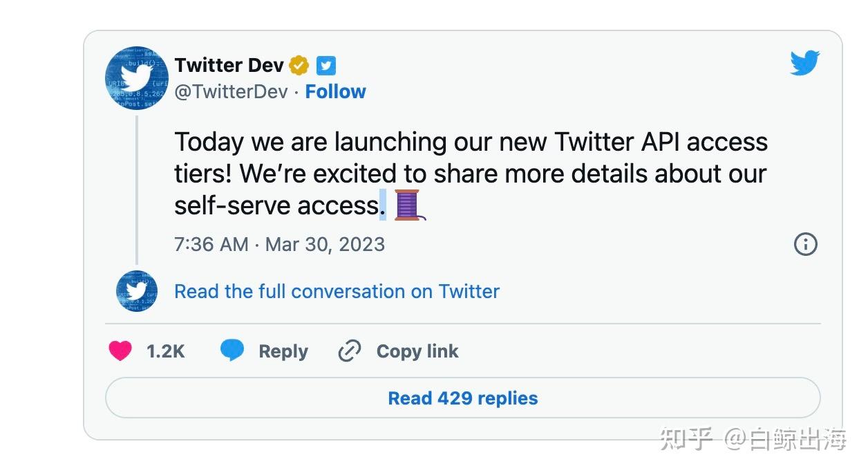Image resolution: width=868 pixels, height=473 pixels.
Task: Click Copy link to copy the tweet URL
Action: click(x=417, y=351)
